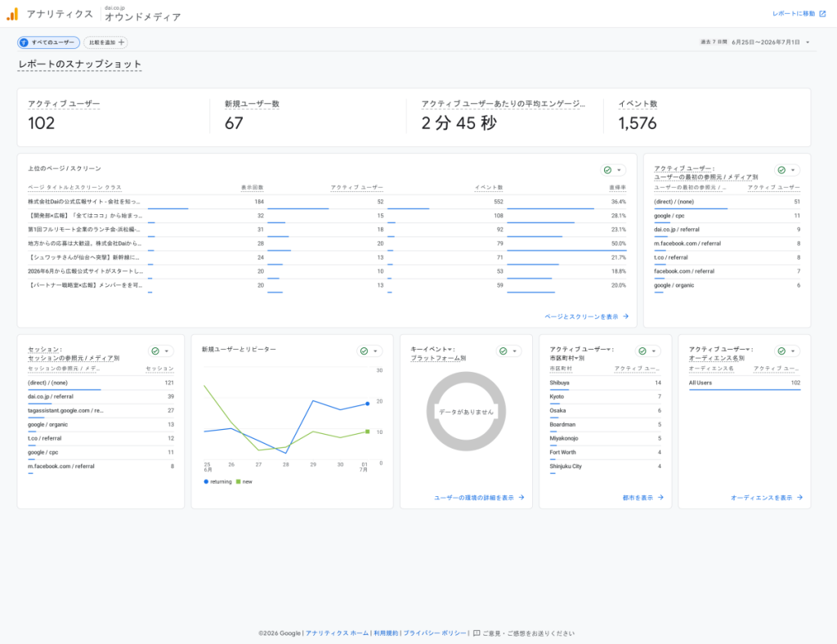The image size is (837, 644).
Task: Click the Shibuya row in the city table
Action: pos(606,383)
